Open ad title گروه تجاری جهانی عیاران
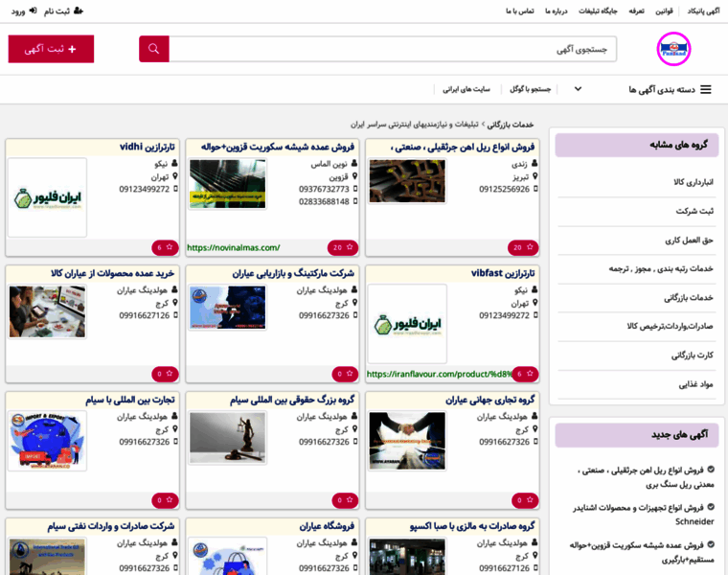This screenshot has height=575, width=728. pos(490,400)
